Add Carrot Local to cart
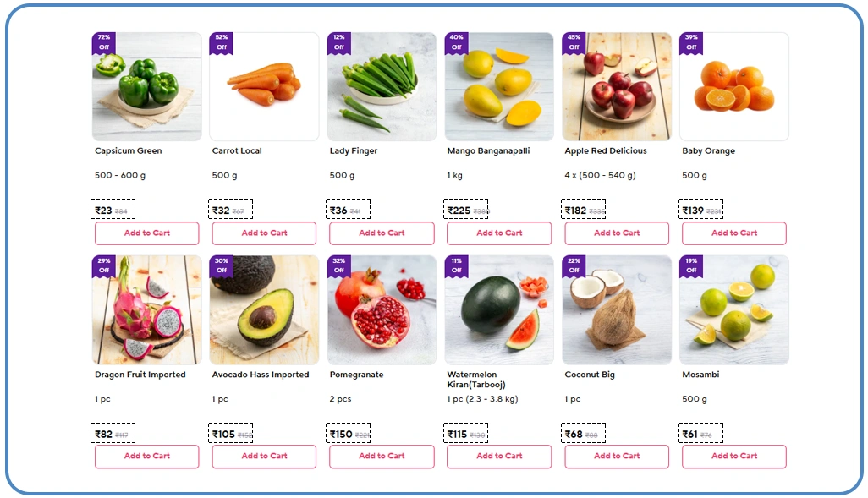 pos(264,233)
